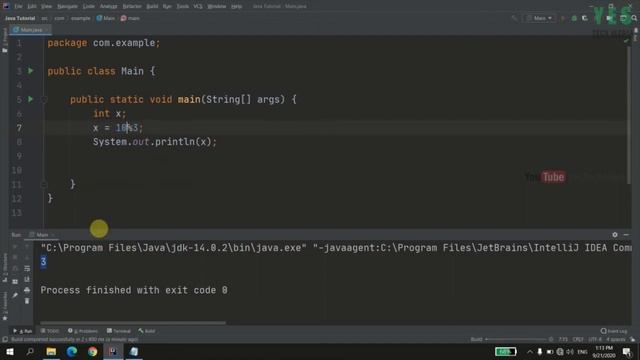640x360 pixels.
Task: Open TODO tool window tab
Action: [50, 331]
